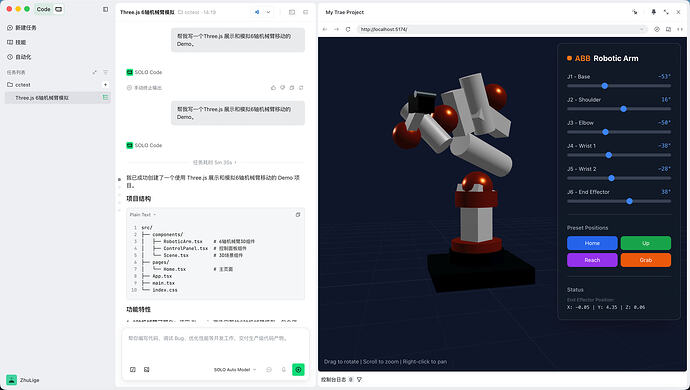Expand the dropdown arrow next to the blue editor icon

coord(268,12)
